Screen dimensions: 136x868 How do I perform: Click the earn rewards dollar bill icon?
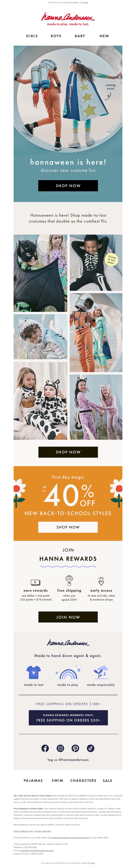click(x=35, y=582)
